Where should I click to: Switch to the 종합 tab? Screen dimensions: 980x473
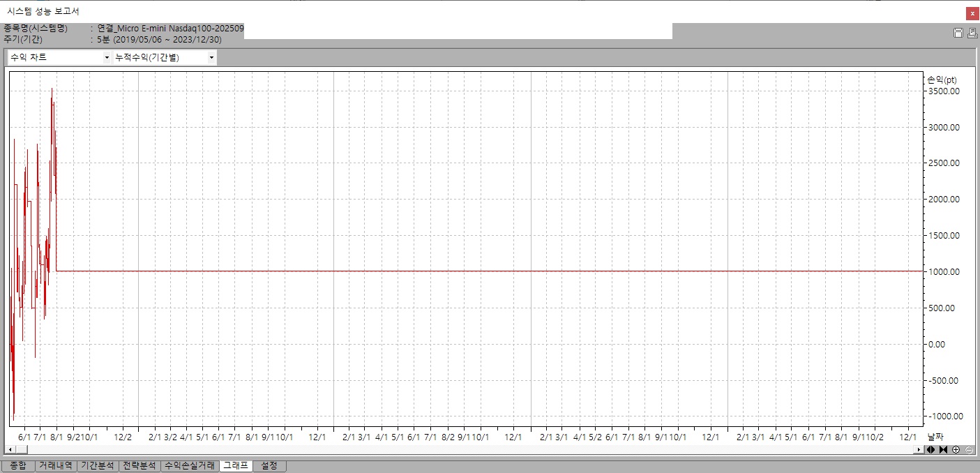(x=17, y=465)
